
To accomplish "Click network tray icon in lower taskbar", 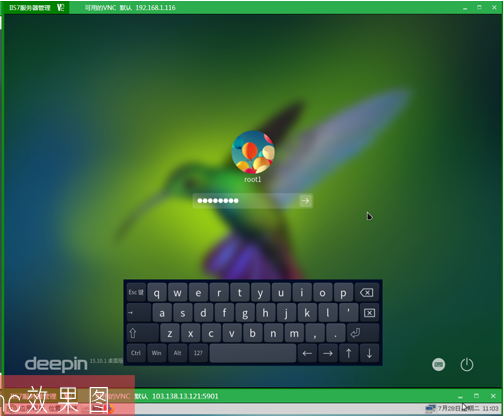I will [x=430, y=408].
